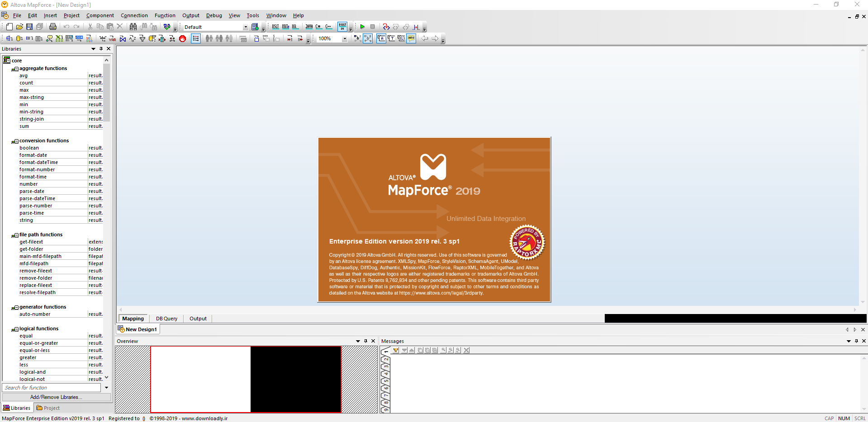The image size is (868, 422).
Task: Open a file with the folder icon
Action: coord(19,27)
